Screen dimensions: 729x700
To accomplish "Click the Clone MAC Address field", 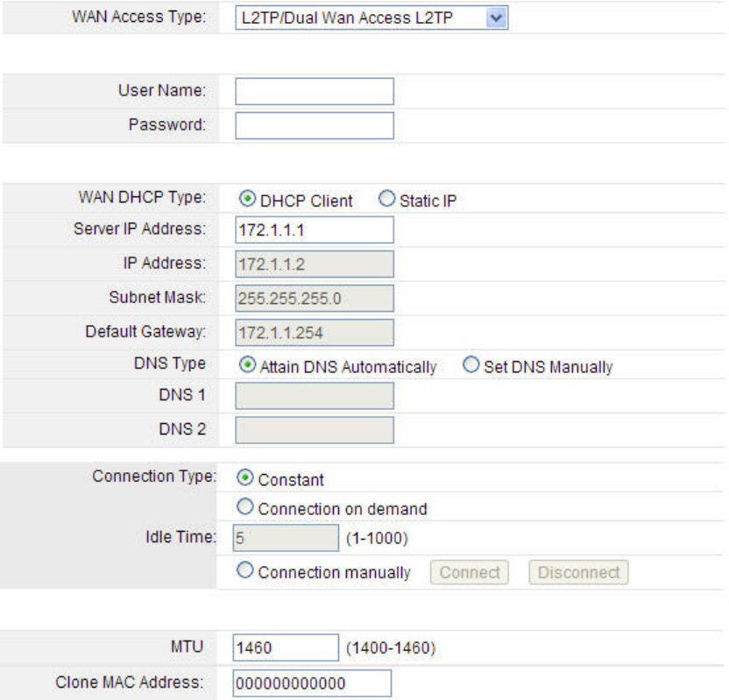I will (x=312, y=683).
